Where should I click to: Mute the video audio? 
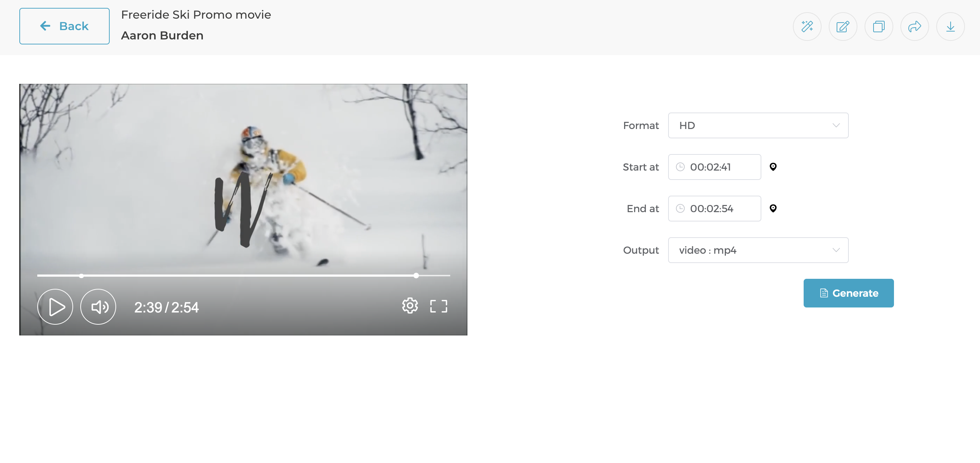click(x=98, y=307)
